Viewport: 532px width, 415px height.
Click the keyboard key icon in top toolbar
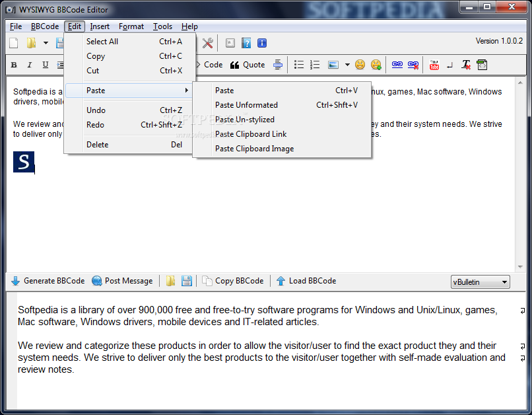coord(230,43)
